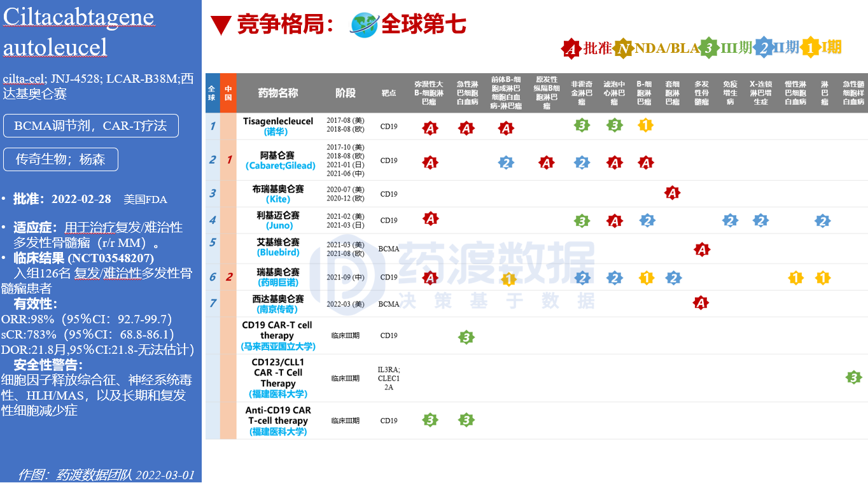868x483 pixels.
Task: Click the IL3RA; CLEC12A target cell
Action: (x=389, y=378)
